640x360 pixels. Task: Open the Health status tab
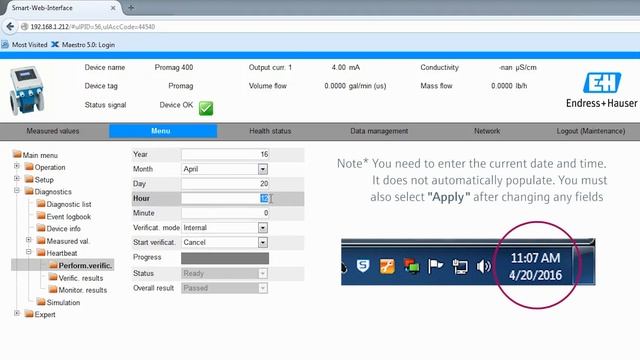270,131
